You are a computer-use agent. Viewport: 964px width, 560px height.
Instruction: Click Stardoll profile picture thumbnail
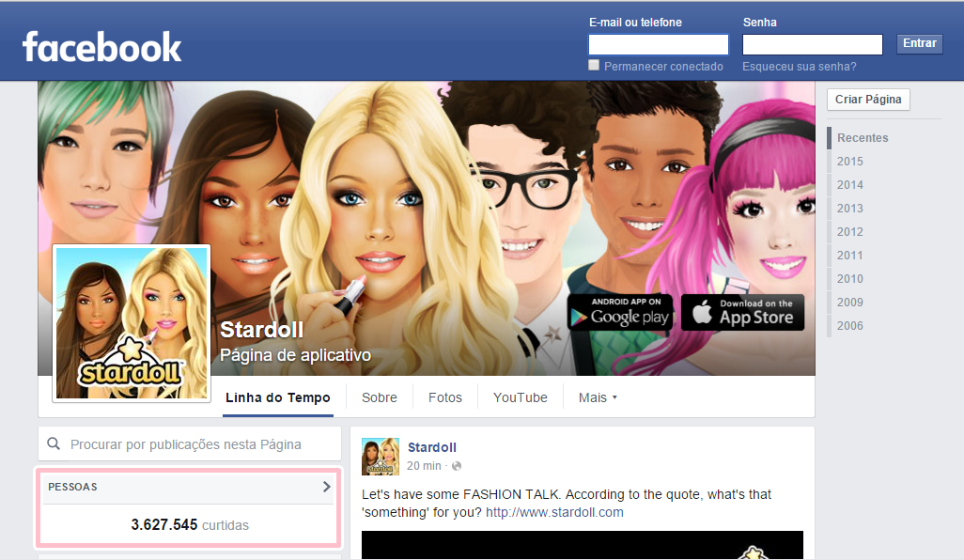tap(132, 323)
